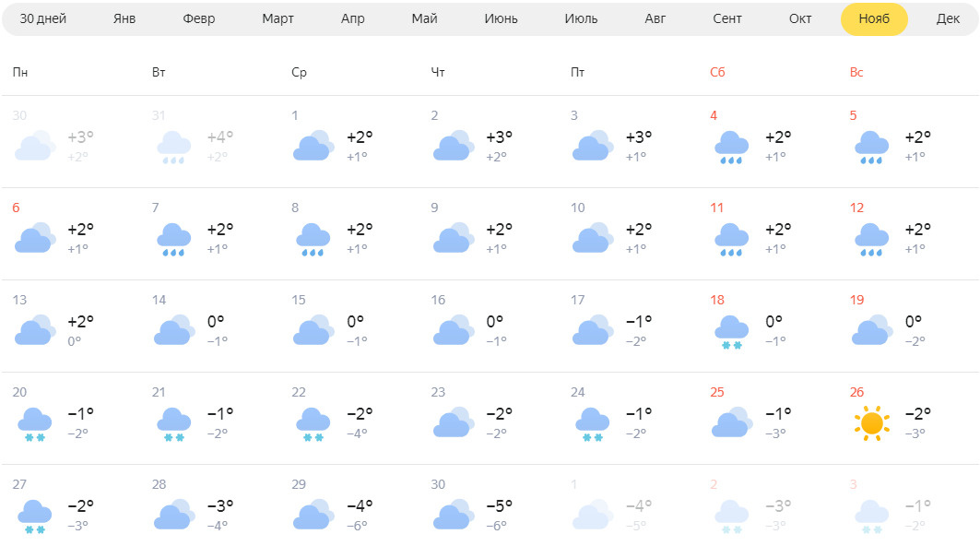Click the cloudy icon on November 1
The width and height of the screenshot is (980, 558).
pos(313,146)
